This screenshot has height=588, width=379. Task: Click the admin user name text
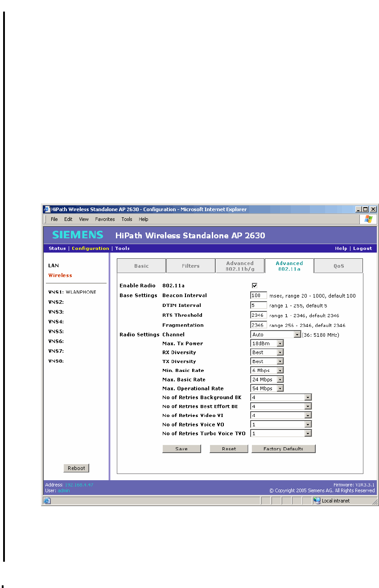pos(64,490)
